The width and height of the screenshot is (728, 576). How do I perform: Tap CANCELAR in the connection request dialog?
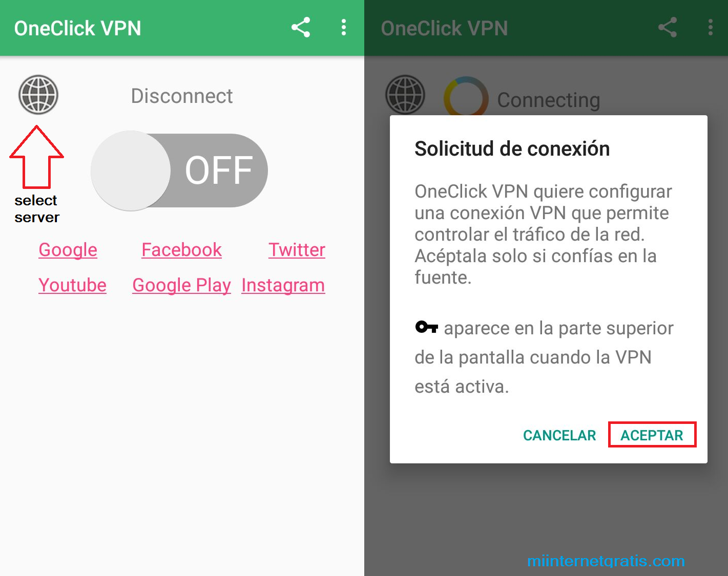pyautogui.click(x=559, y=435)
